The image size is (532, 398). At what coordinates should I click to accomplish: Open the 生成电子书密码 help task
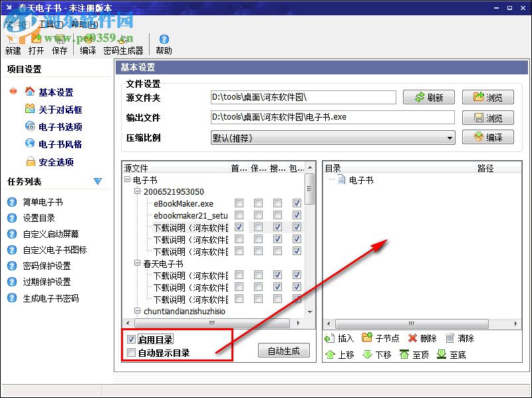[51, 298]
